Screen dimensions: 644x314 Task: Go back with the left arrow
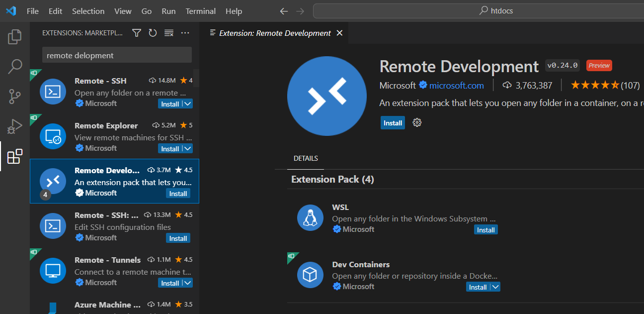(x=284, y=11)
